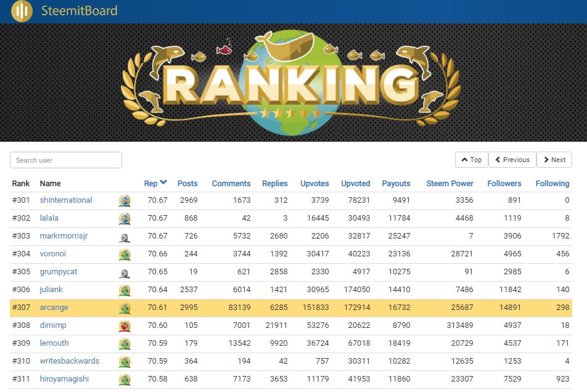Open markrmorrisjr user profile
The width and height of the screenshot is (587, 392).
coord(64,236)
